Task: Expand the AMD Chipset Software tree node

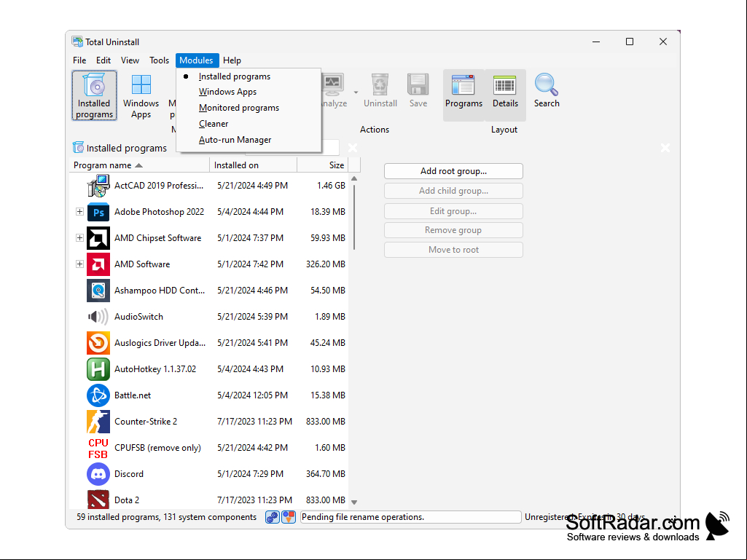Action: coord(79,238)
